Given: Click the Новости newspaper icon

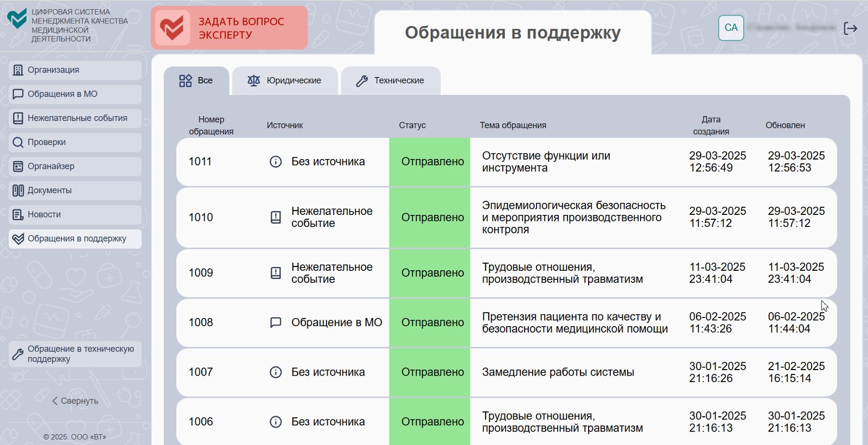Looking at the screenshot, I should pos(18,214).
